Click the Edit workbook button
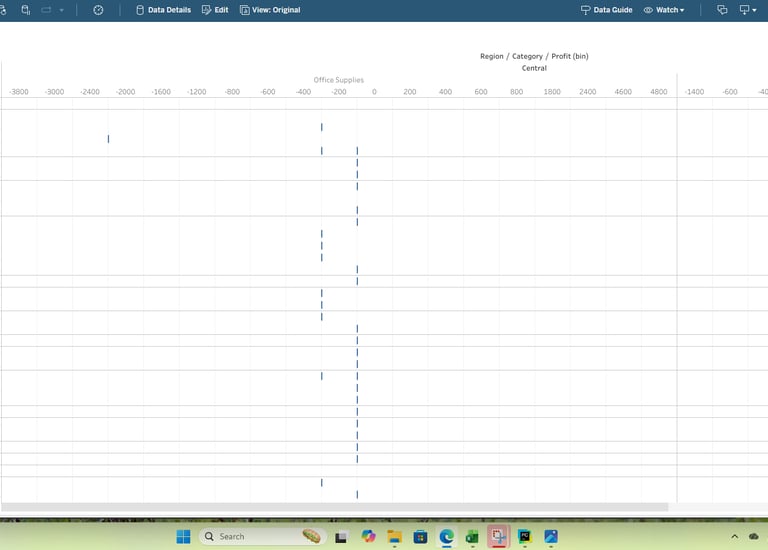This screenshot has width=768, height=550. tap(215, 10)
